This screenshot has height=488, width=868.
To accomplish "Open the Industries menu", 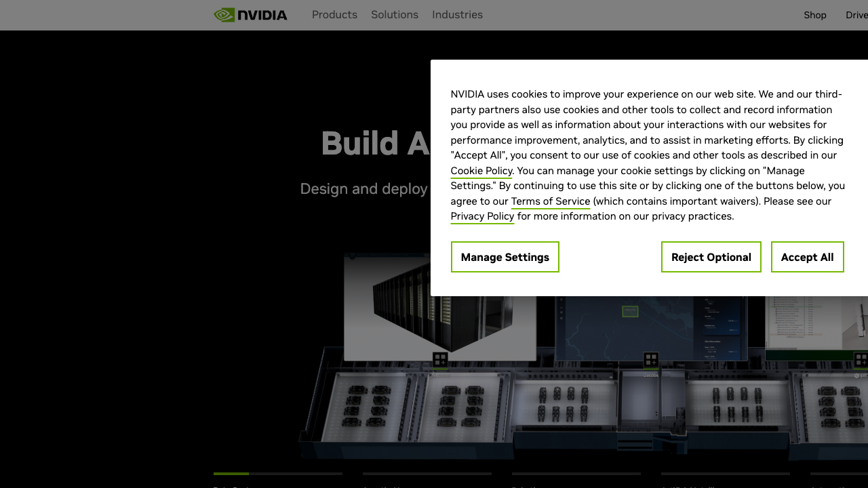I will pyautogui.click(x=458, y=15).
